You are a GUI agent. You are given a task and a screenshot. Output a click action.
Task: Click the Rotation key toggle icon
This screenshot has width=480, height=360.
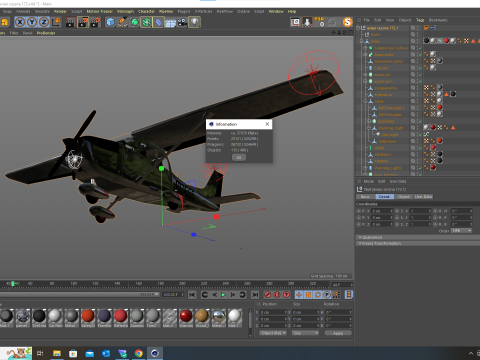pos(318,295)
